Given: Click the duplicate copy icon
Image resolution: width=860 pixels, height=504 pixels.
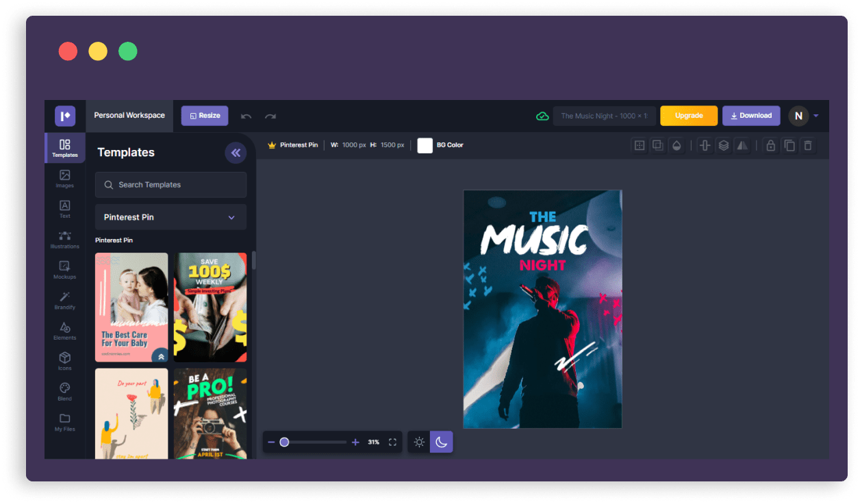Looking at the screenshot, I should (x=789, y=145).
